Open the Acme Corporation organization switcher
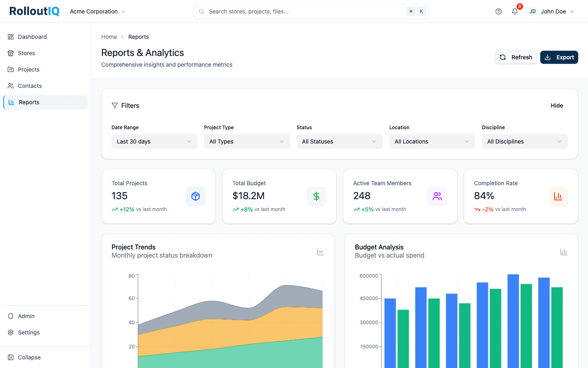588x368 pixels. (98, 11)
